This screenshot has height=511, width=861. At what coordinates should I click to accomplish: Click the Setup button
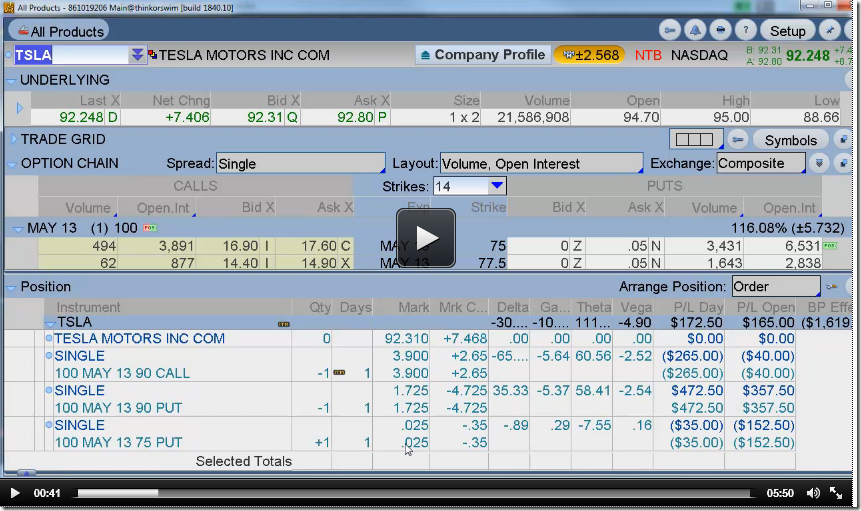pyautogui.click(x=787, y=31)
